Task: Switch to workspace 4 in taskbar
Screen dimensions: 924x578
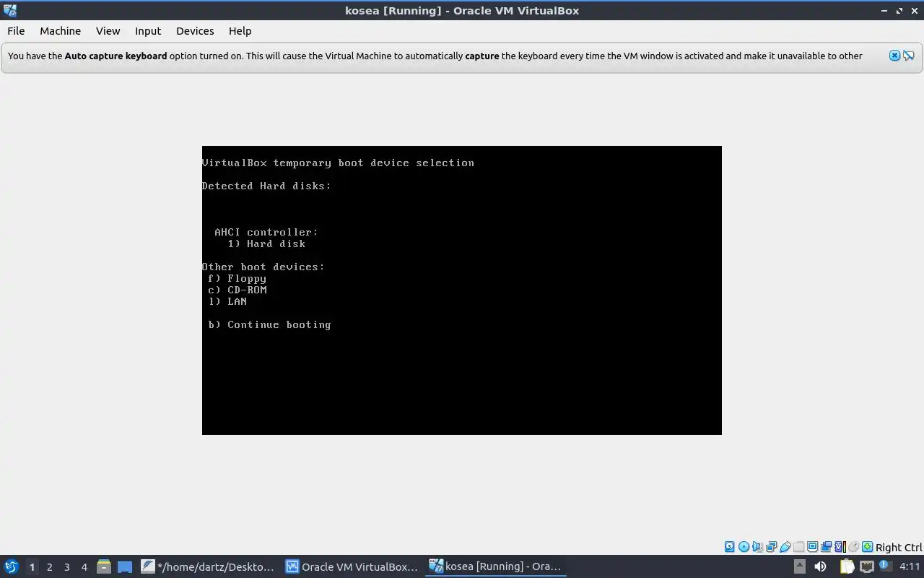Action: coord(84,566)
